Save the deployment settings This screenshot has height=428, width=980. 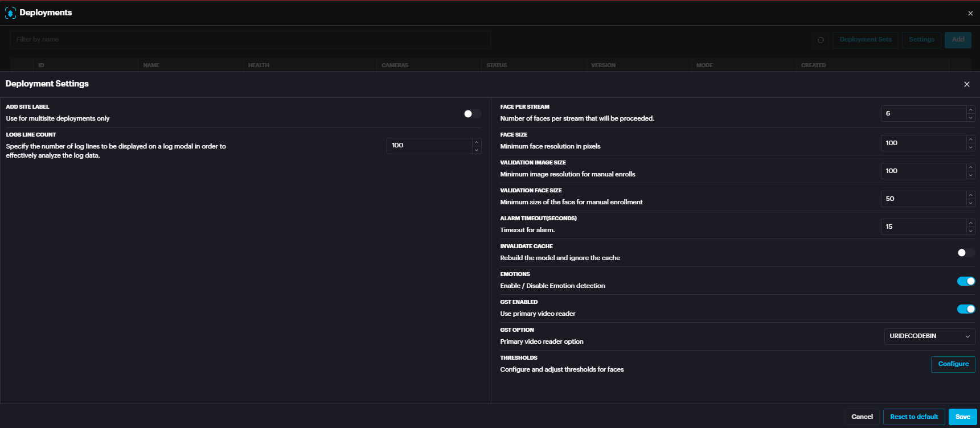pos(962,417)
